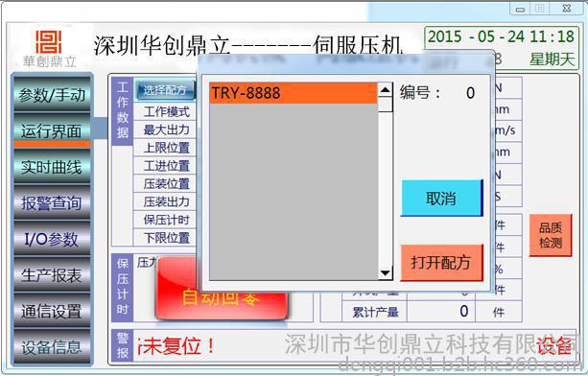
Task: Click the 取消 cancel button
Action: coord(441,198)
